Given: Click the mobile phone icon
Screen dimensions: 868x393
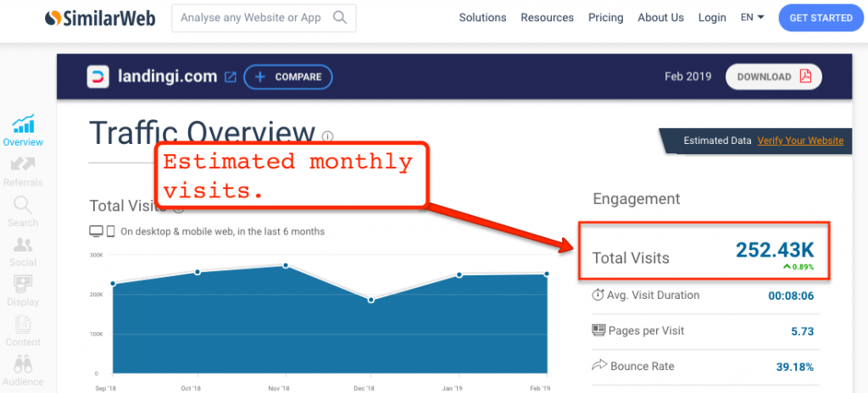Looking at the screenshot, I should (x=110, y=231).
